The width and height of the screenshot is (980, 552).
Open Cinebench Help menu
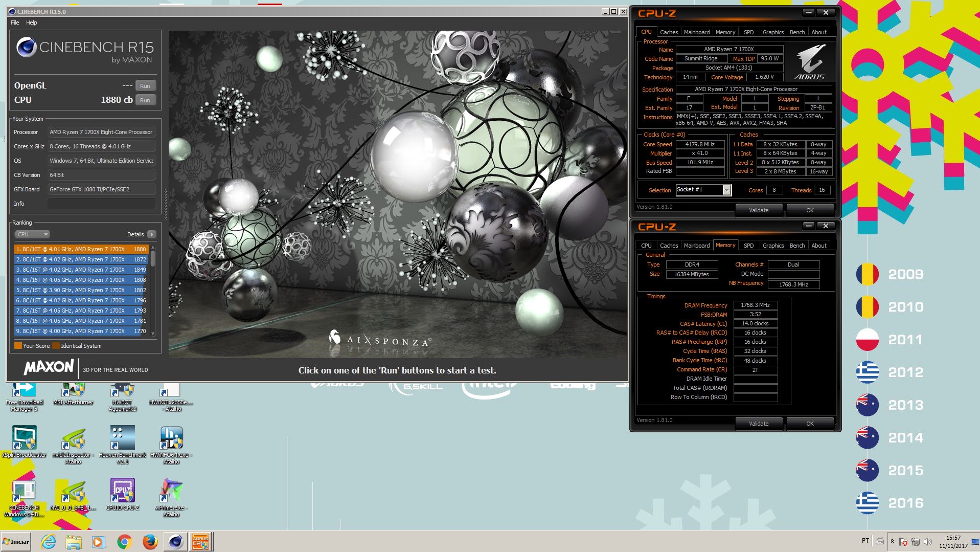pos(31,23)
